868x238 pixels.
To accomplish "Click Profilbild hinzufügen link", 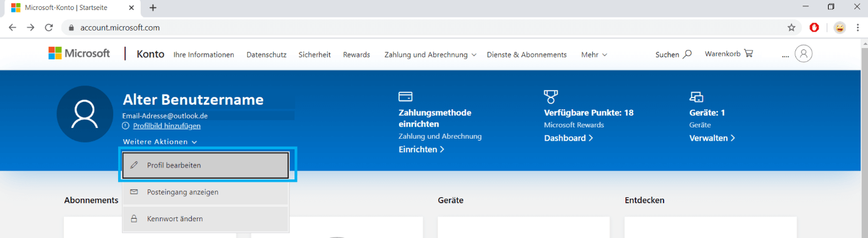I will point(167,126).
